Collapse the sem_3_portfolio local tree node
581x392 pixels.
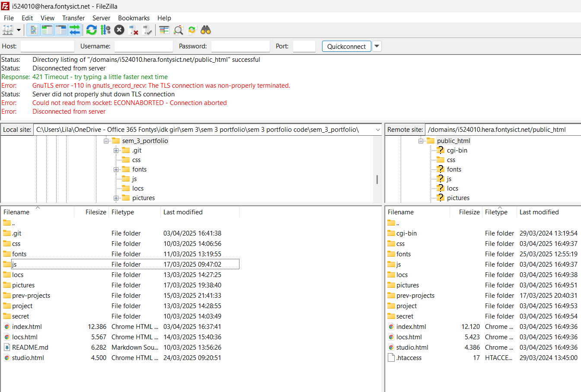point(106,141)
